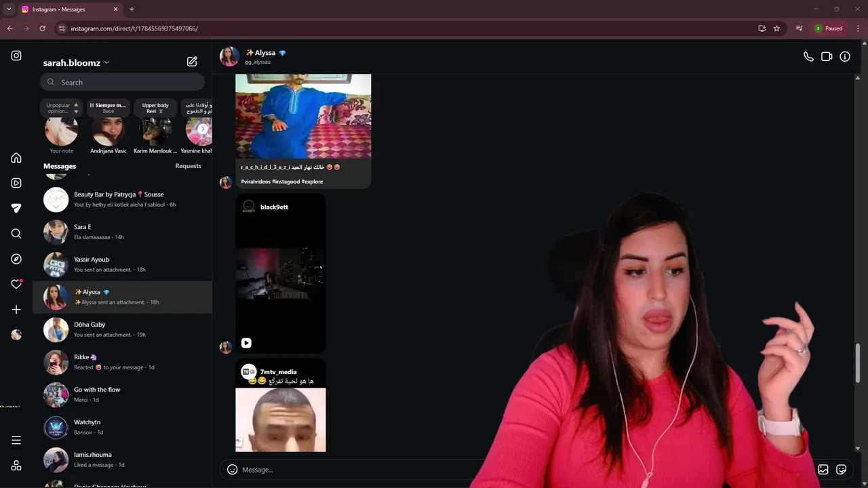Open 7mtv_media shared post image
This screenshot has width=868, height=488.
click(x=281, y=420)
